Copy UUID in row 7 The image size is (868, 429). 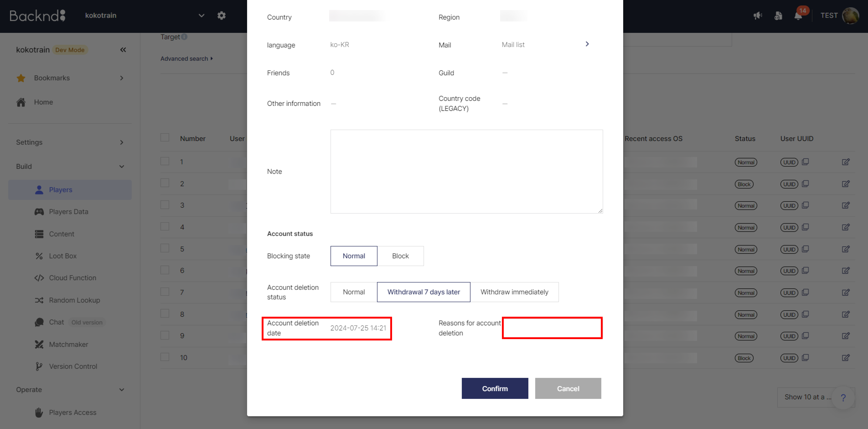[x=805, y=292]
